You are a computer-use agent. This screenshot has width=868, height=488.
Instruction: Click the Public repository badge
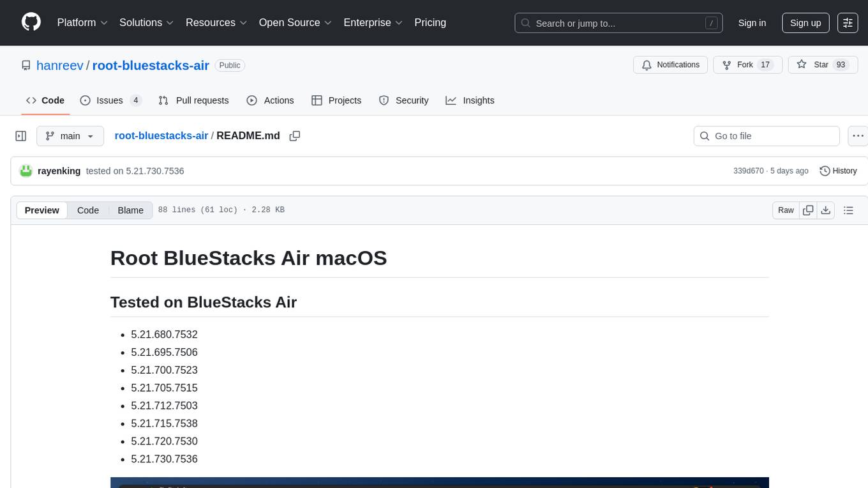click(230, 65)
